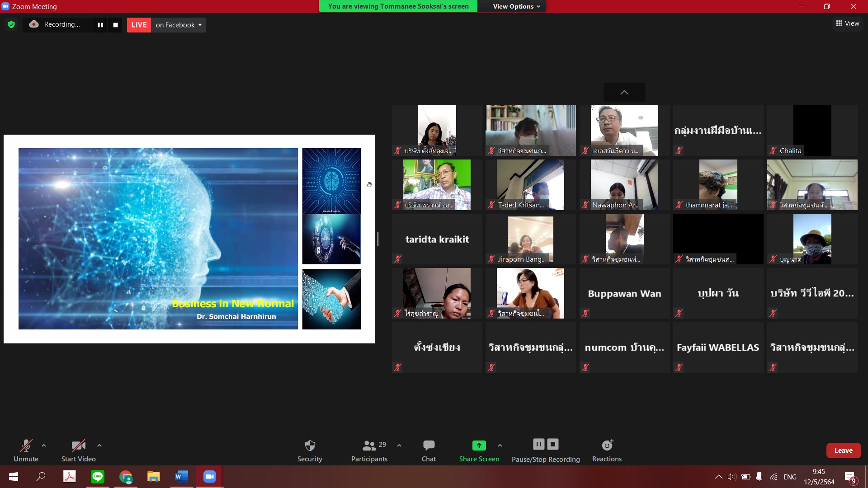Click the Leave meeting button
Screen dimensions: 868x488
(x=843, y=450)
